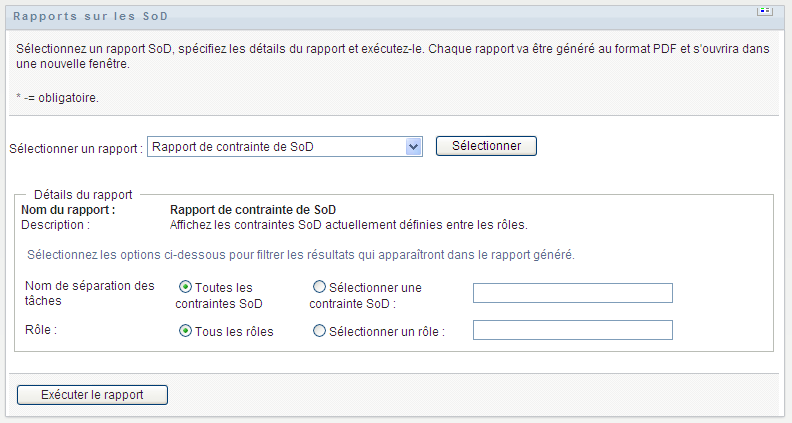Image resolution: width=792 pixels, height=423 pixels.
Task: Click the bold report name value text
Action: click(253, 210)
